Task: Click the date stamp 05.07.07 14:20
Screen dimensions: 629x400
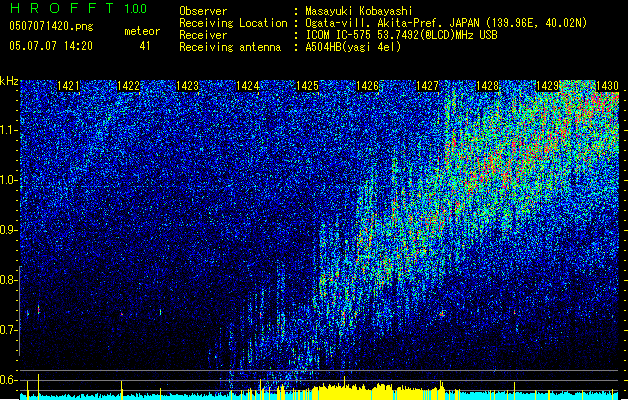Action: [51, 46]
